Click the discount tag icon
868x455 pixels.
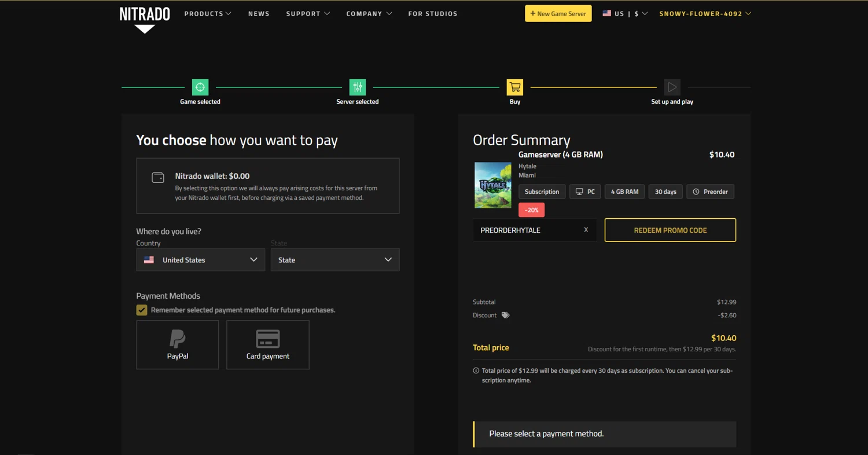click(x=505, y=315)
